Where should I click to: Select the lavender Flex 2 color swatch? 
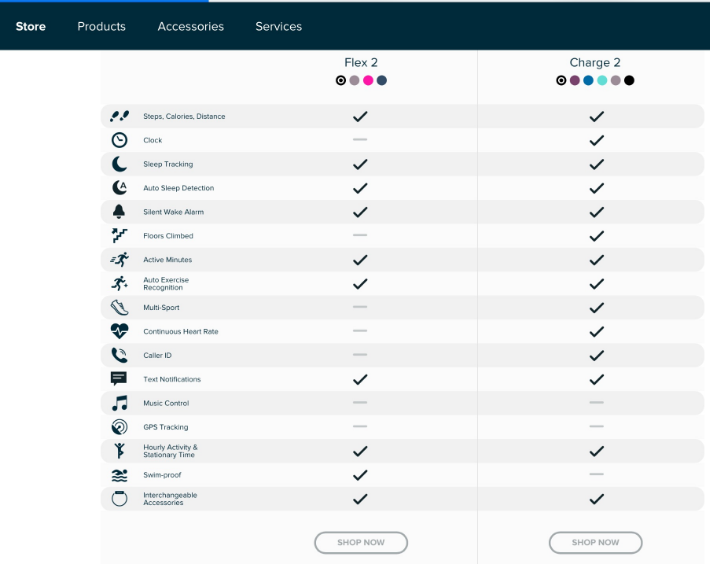pyautogui.click(x=355, y=81)
